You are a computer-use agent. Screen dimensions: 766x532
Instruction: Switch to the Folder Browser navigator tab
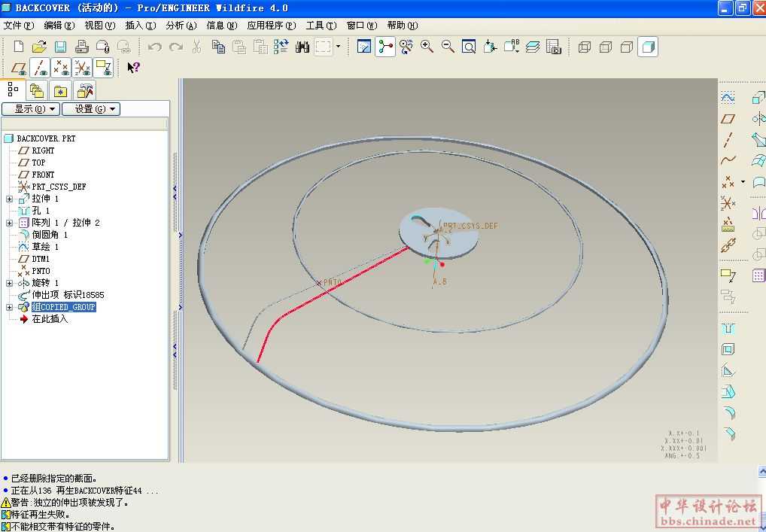37,91
